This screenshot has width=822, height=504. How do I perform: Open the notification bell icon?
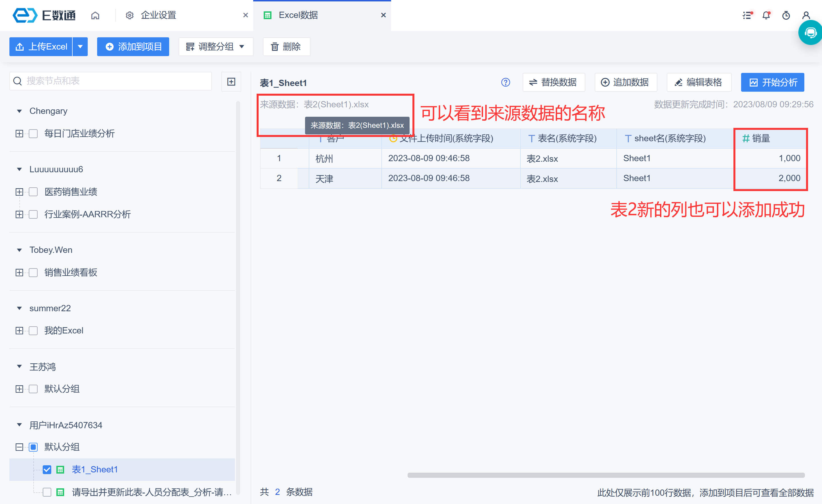tap(766, 15)
